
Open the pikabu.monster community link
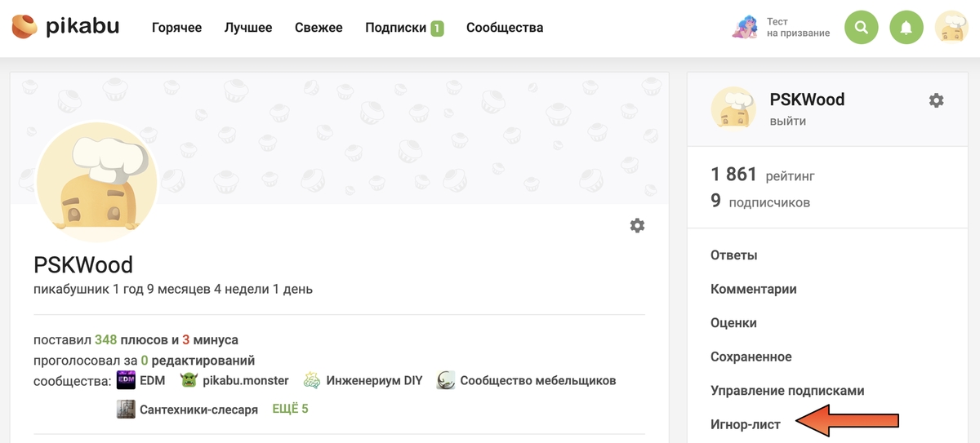click(x=246, y=380)
